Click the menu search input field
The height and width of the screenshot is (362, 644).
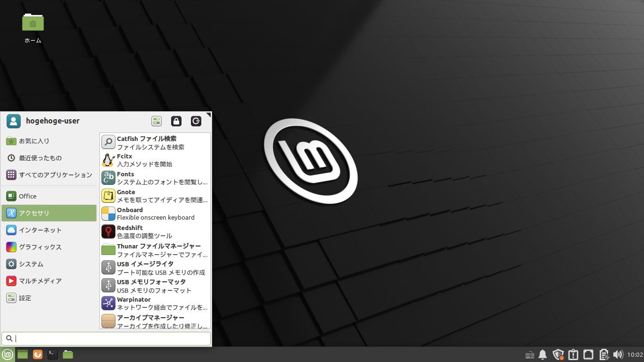pyautogui.click(x=106, y=338)
